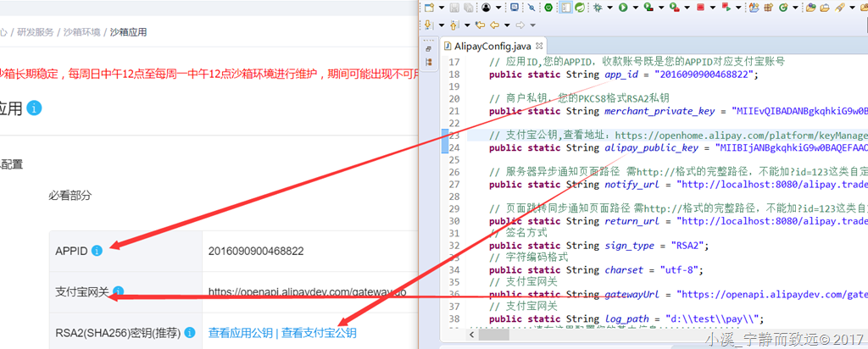This screenshot has width=868, height=349.
Task: Open the Forward history dropdown arrow
Action: 532,25
